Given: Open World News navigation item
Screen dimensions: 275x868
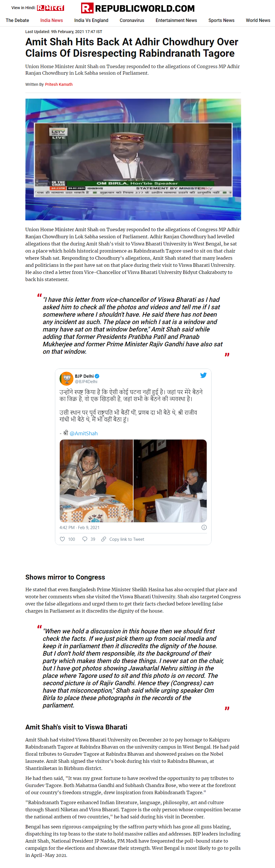Looking at the screenshot, I should coord(258,20).
